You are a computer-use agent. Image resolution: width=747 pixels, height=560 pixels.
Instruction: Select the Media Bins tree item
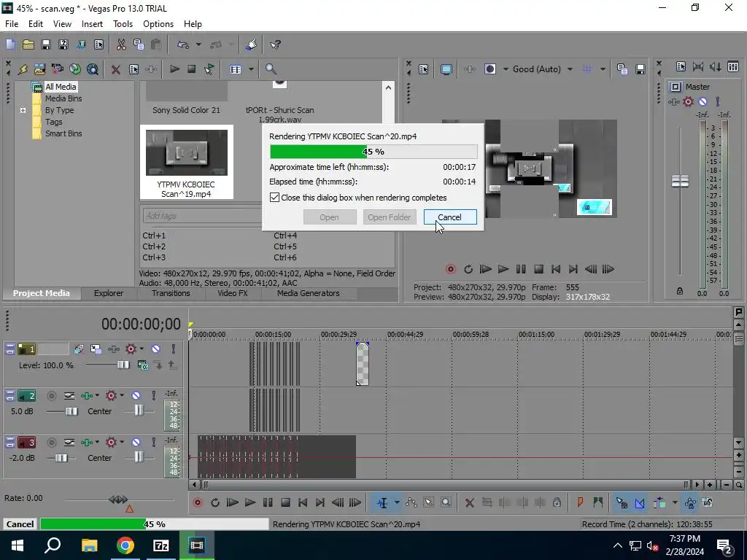pos(63,98)
